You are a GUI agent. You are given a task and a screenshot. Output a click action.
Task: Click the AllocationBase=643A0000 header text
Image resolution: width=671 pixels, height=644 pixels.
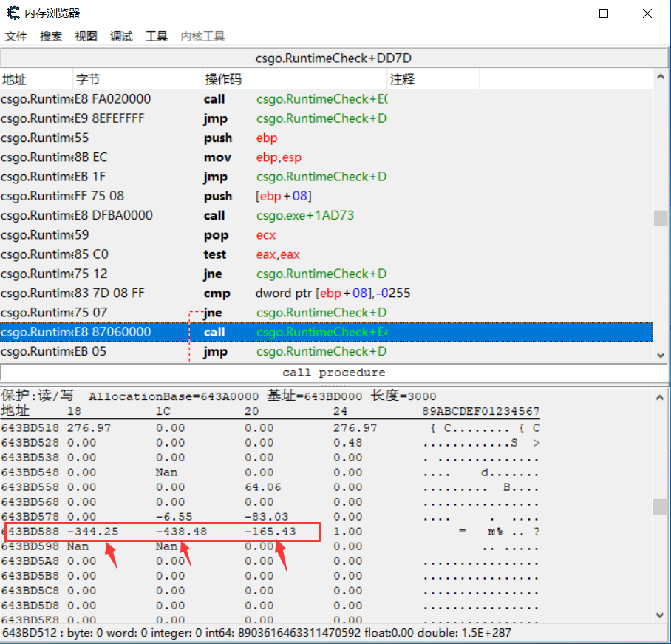174,396
